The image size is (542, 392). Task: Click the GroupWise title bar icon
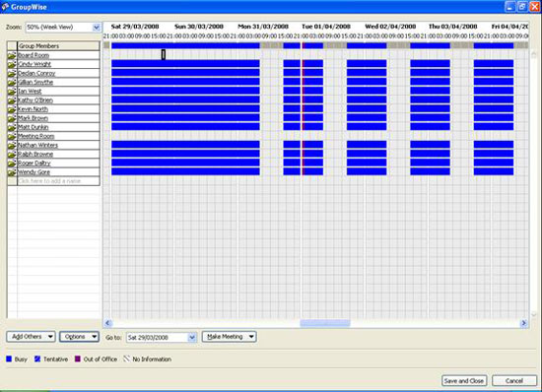(x=5, y=7)
